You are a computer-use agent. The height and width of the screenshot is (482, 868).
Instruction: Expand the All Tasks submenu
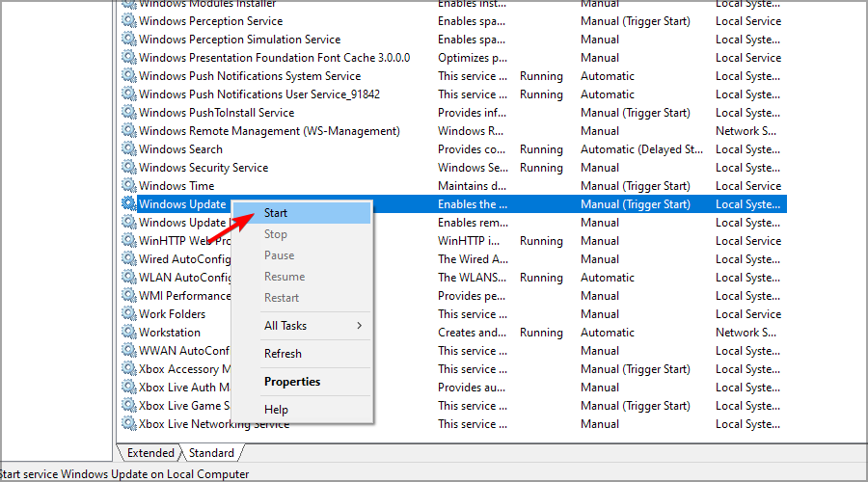pos(302,326)
